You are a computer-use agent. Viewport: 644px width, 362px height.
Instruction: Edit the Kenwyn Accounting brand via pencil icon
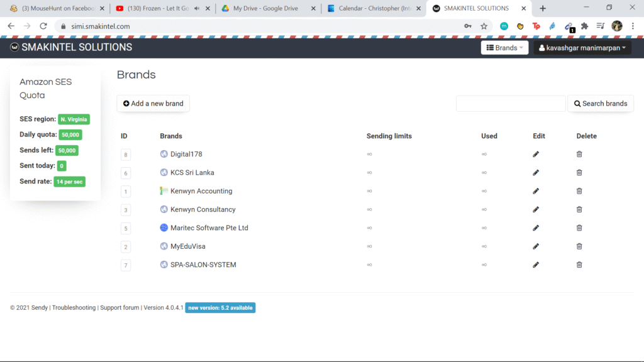pos(536,191)
